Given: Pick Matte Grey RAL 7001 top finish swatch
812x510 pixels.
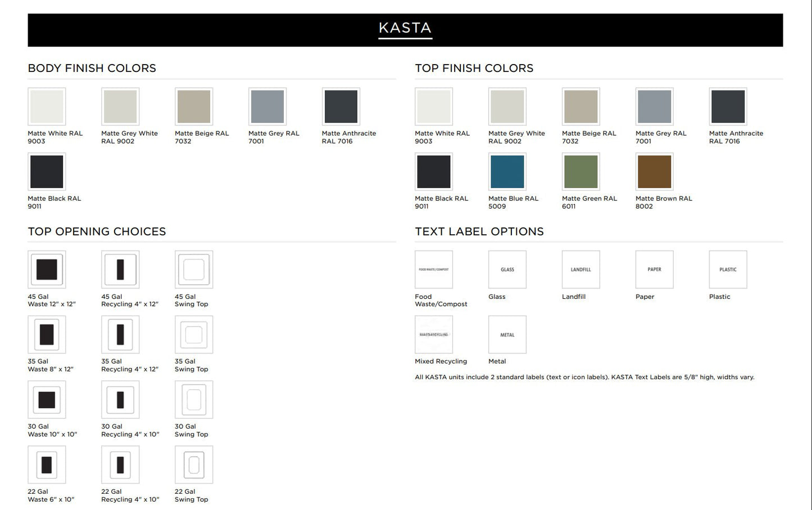Looking at the screenshot, I should tap(655, 107).
